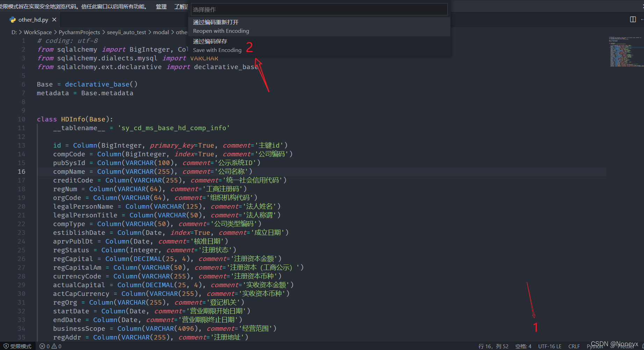Image resolution: width=644 pixels, height=350 pixels.
Task: Choose Reopen with Encoding option
Action: click(x=319, y=27)
